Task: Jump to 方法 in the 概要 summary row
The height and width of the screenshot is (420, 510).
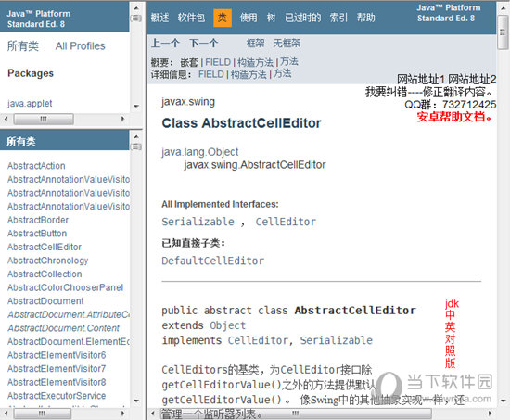Action: tap(289, 61)
